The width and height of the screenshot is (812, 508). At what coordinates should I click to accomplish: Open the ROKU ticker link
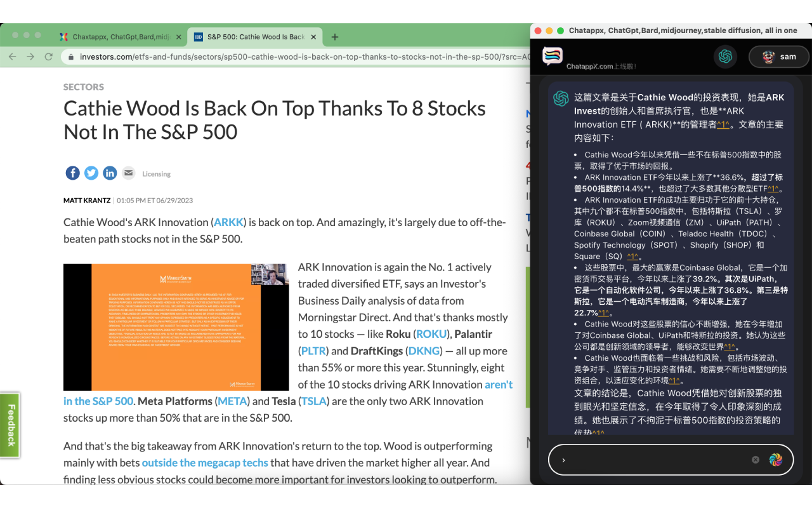[x=431, y=334]
